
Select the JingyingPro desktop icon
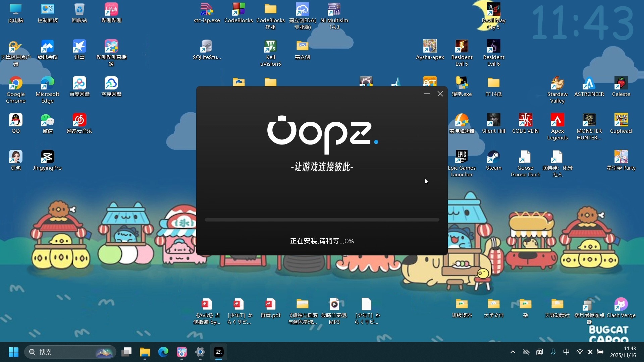coord(48,161)
